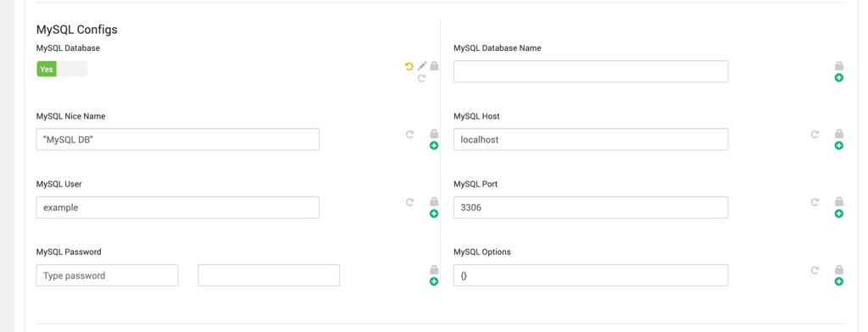Click the MySQL Database Name input field
868x332 pixels.
click(x=591, y=71)
